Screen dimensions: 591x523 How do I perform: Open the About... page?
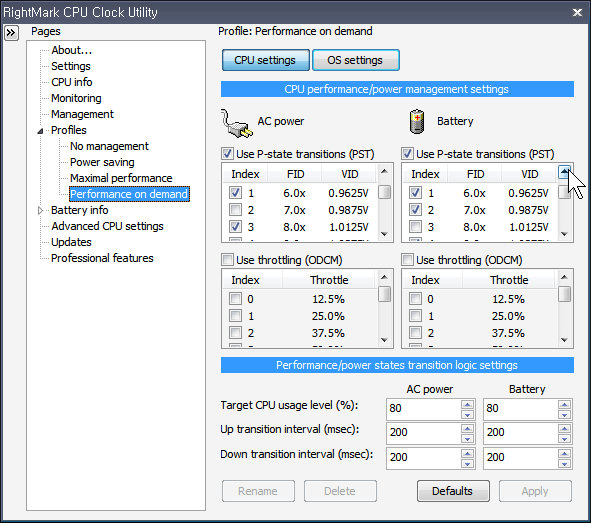click(72, 50)
